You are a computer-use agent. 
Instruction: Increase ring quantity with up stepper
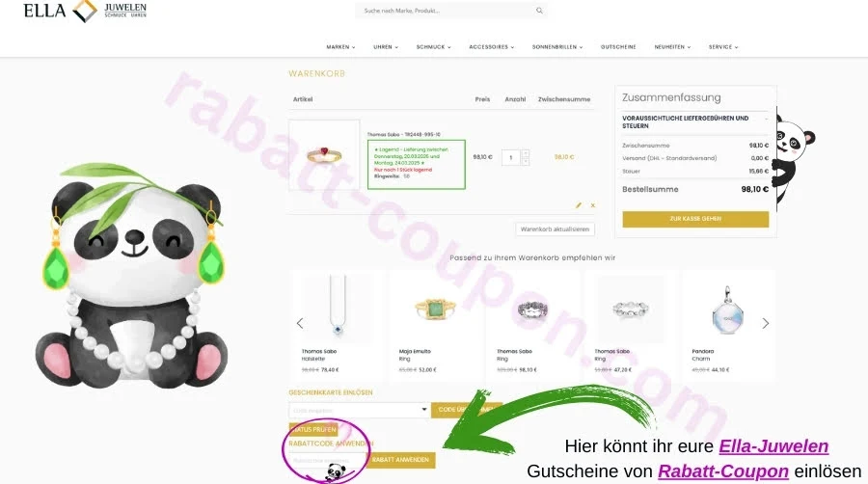tap(525, 153)
